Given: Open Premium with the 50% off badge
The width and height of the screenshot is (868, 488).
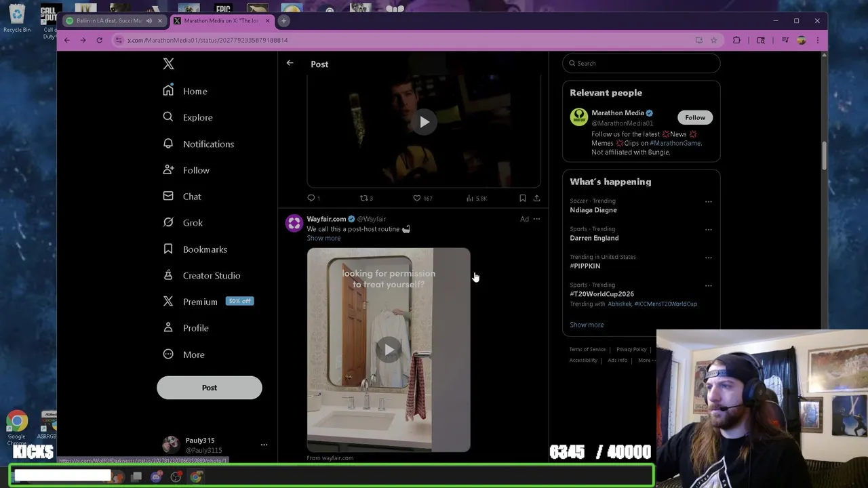Looking at the screenshot, I should pos(208,302).
